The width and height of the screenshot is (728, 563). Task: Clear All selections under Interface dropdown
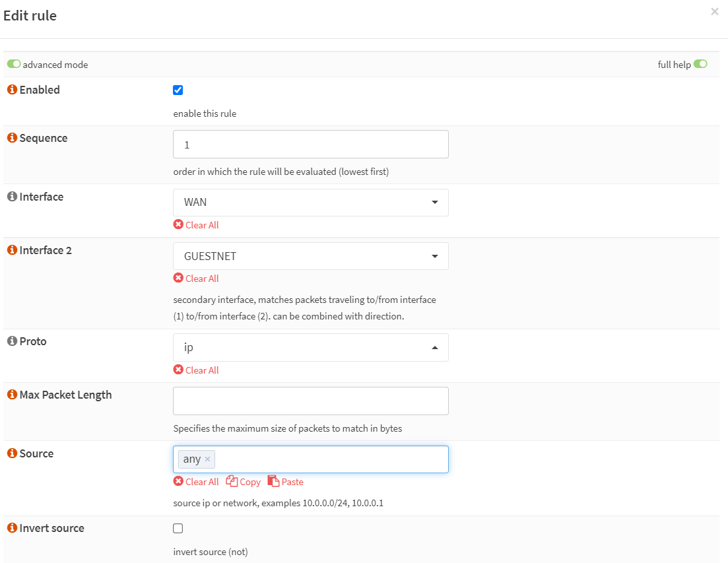(x=196, y=225)
